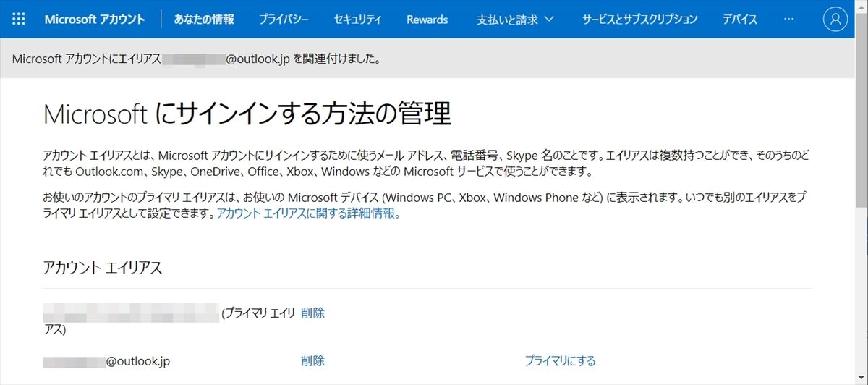Open the セキュリティ tab
Image resolution: width=868 pixels, height=385 pixels.
tap(357, 20)
